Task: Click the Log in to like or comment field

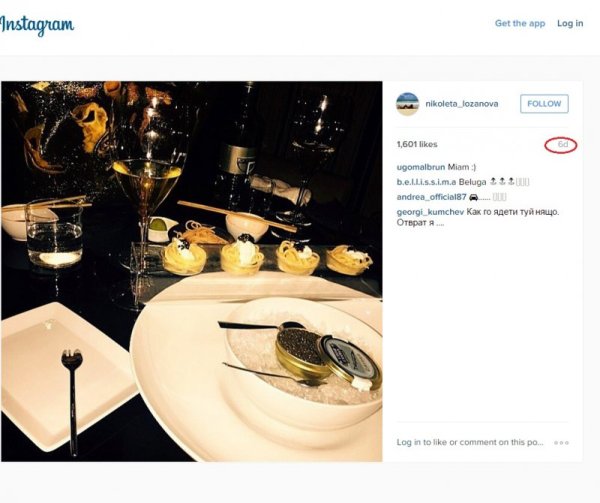Action: [x=470, y=442]
